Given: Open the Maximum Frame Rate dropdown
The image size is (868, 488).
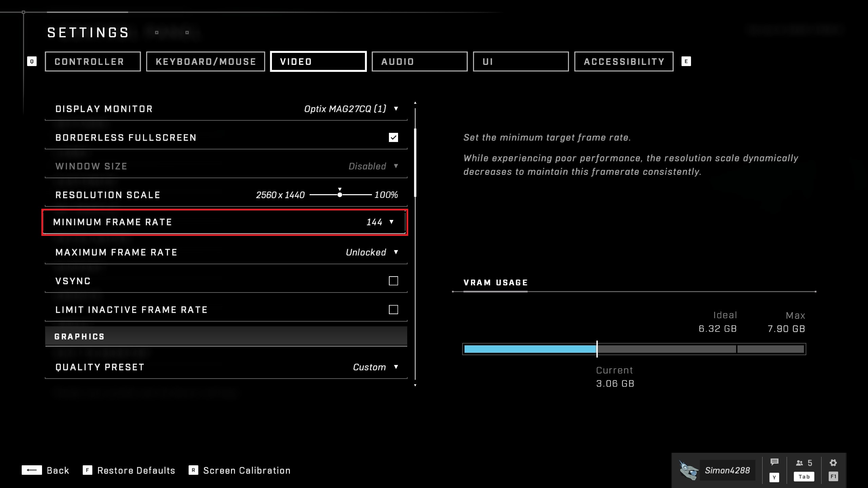Looking at the screenshot, I should click(396, 252).
